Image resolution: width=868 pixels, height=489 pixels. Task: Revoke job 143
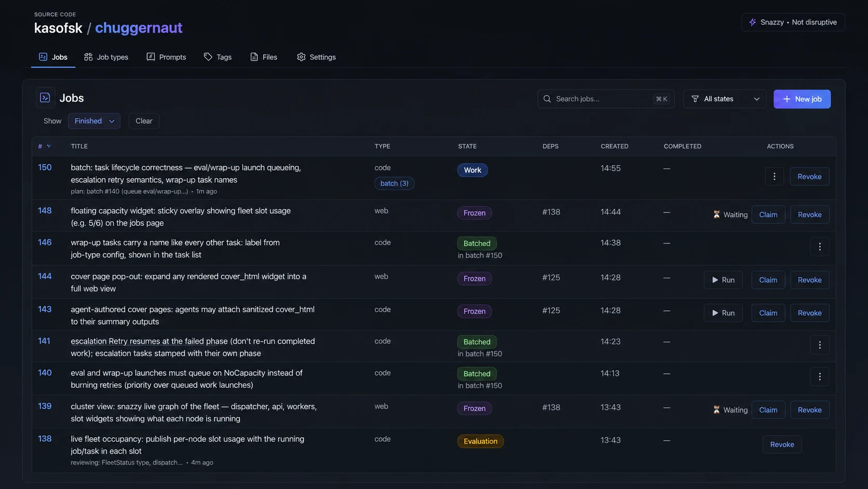click(809, 313)
